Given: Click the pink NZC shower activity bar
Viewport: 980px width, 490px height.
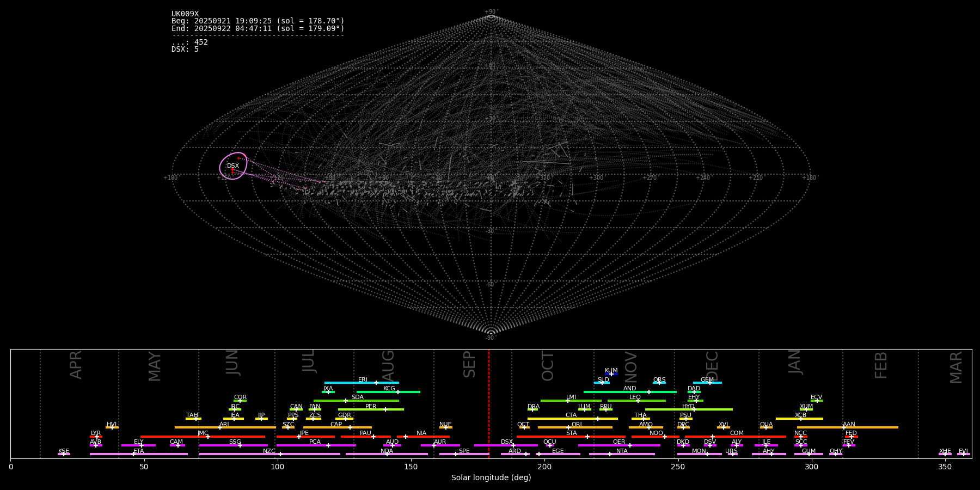Looking at the screenshot, I should [269, 454].
